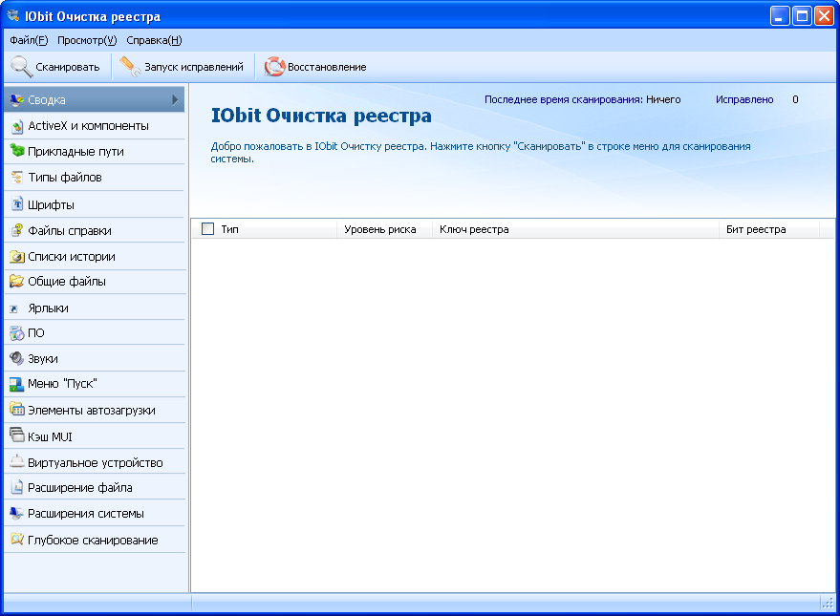The width and height of the screenshot is (840, 616).
Task: Click the window resize grip in status bar
Action: [828, 603]
